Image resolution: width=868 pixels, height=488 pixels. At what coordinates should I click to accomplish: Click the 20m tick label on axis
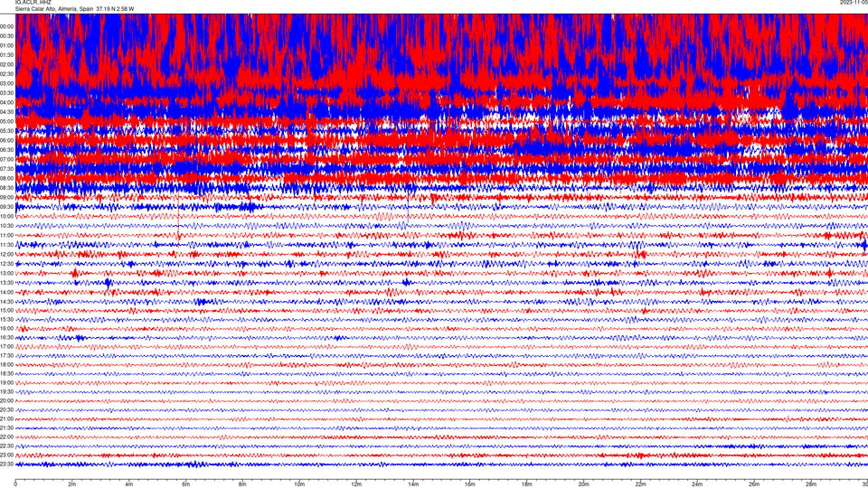pyautogui.click(x=583, y=484)
